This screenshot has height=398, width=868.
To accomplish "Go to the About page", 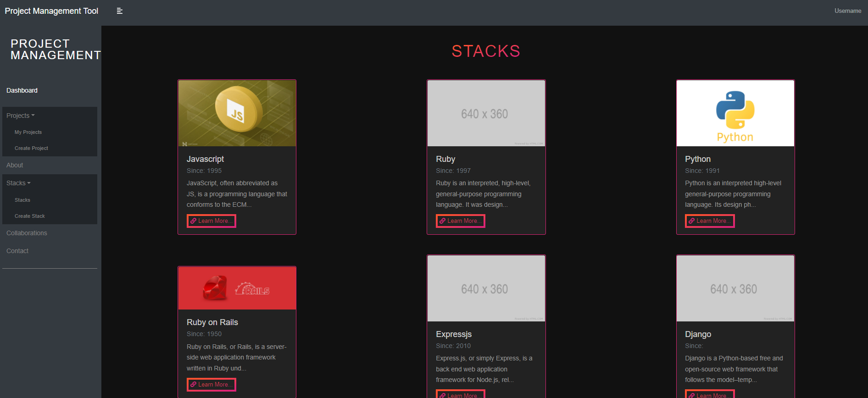I will 15,165.
